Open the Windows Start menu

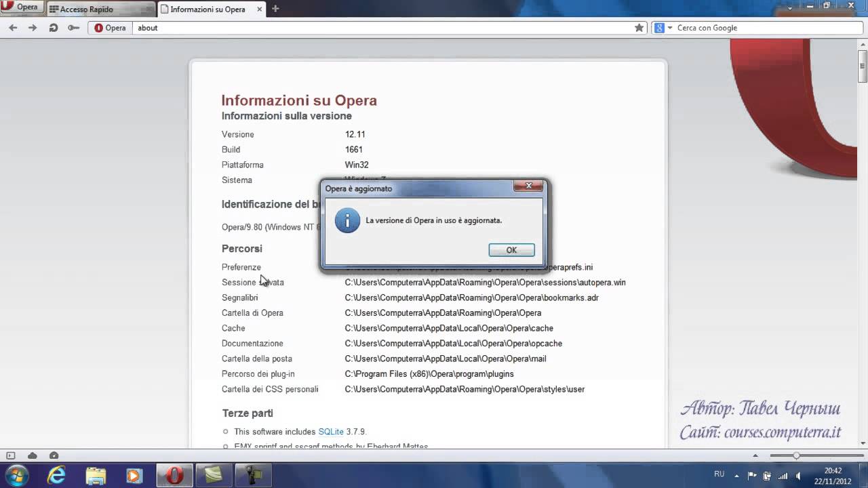[16, 475]
